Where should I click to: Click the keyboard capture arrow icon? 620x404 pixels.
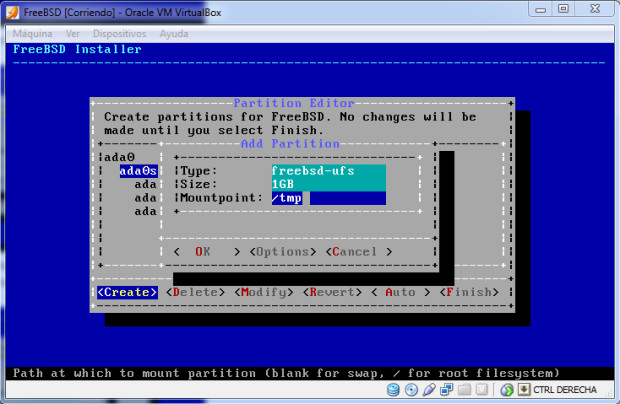(x=524, y=390)
